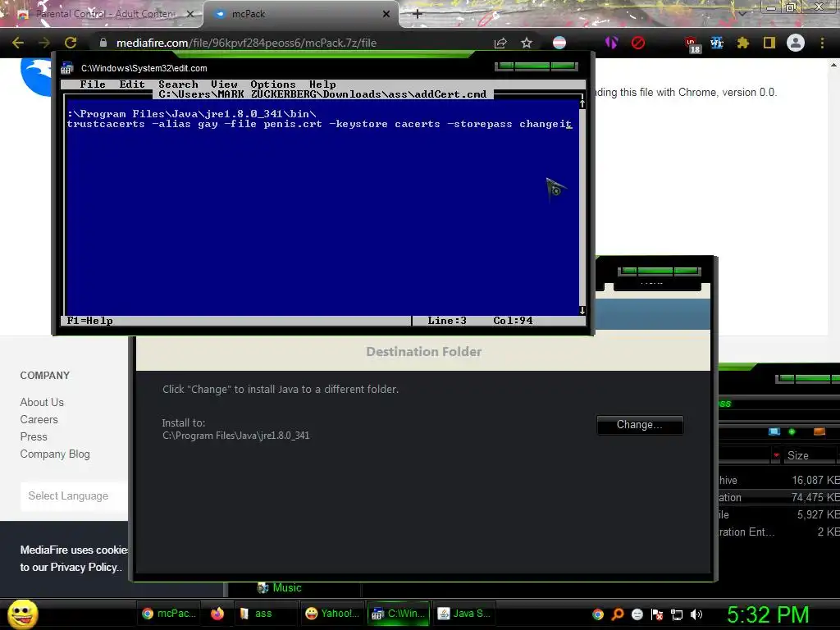Viewport: 840px width, 630px height.
Task: Switch to Yahoo taskbar button
Action: 332,614
